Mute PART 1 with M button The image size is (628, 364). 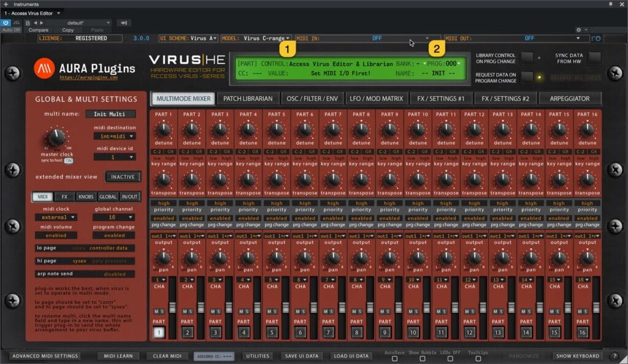pyautogui.click(x=156, y=311)
